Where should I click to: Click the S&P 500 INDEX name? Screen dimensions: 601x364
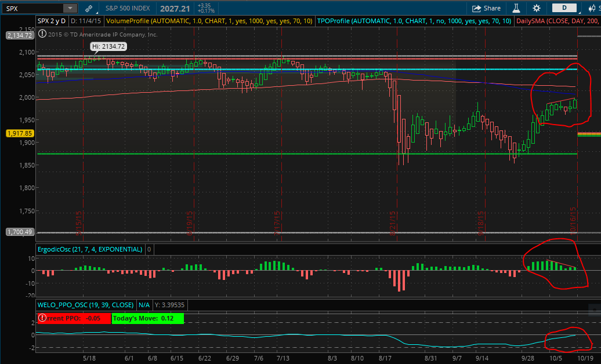tap(128, 9)
